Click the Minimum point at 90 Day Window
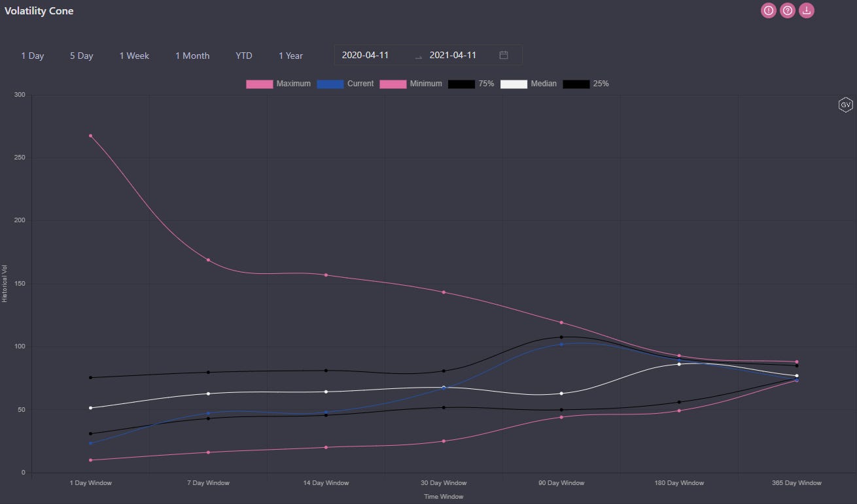This screenshot has height=504, width=857. [561, 417]
